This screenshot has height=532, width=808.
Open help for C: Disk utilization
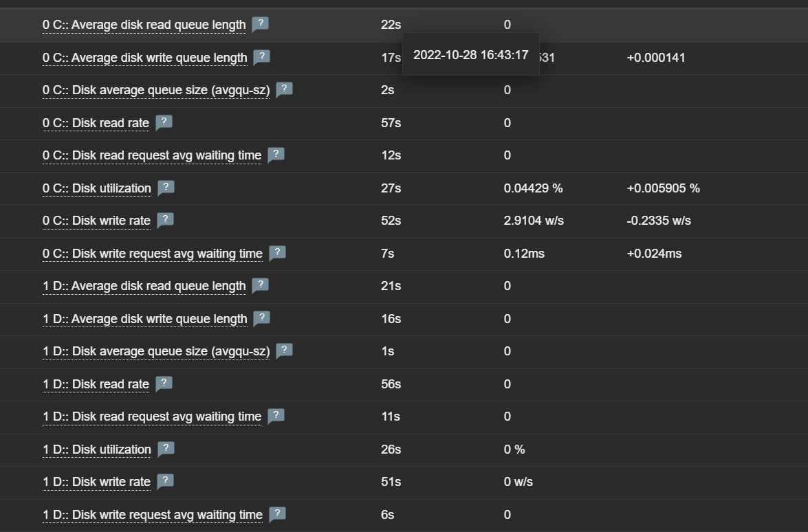point(166,188)
